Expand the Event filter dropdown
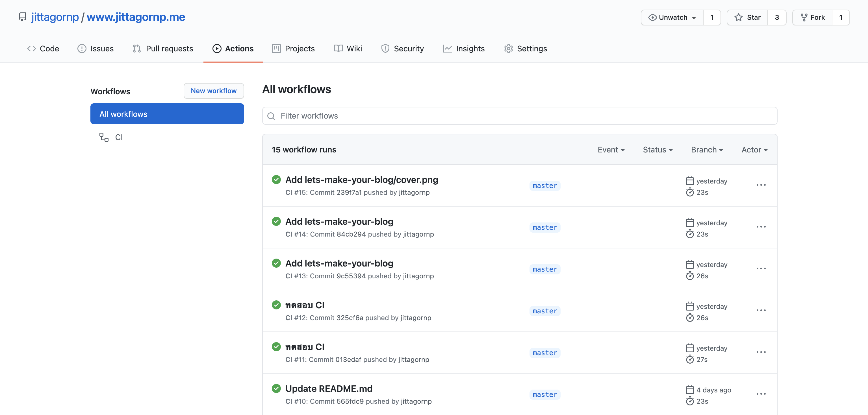 point(611,150)
